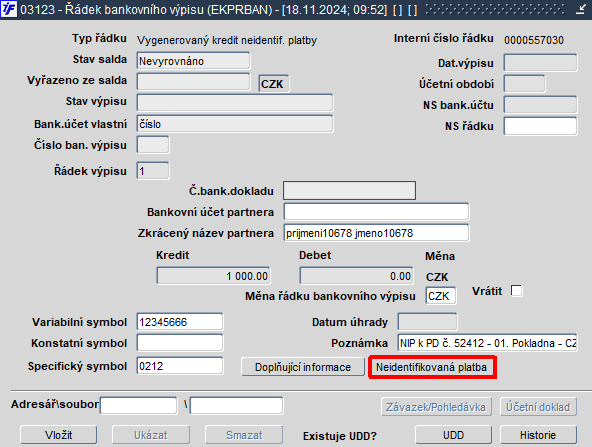Click the CZK value under Měna
This screenshot has height=447, width=592.
point(437,277)
